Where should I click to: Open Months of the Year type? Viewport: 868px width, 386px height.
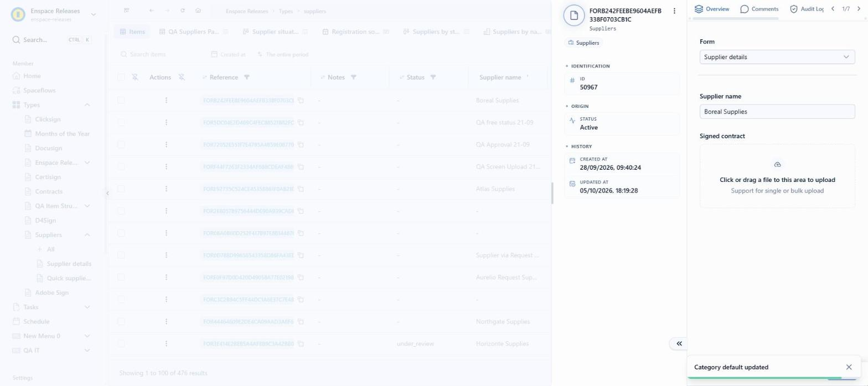(x=62, y=134)
